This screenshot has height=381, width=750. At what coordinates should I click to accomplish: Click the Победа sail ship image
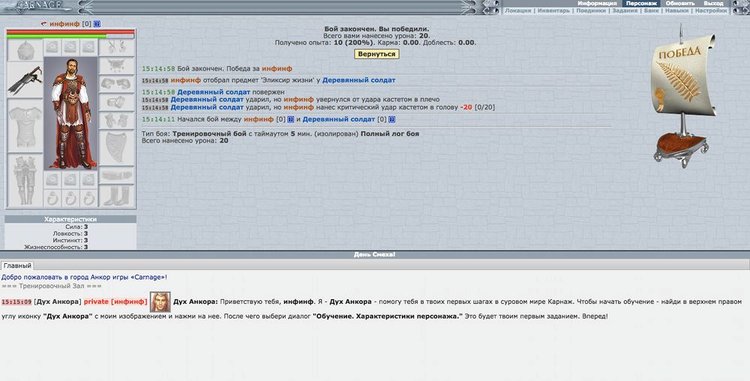click(x=683, y=96)
